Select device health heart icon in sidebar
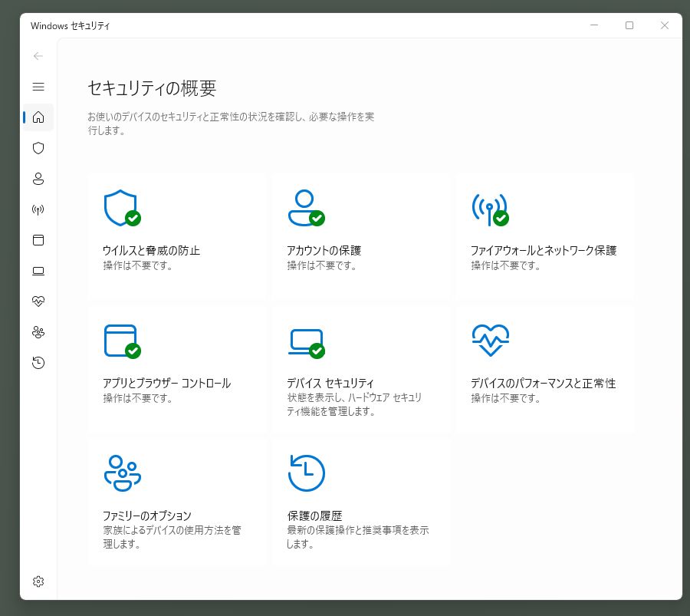The height and width of the screenshot is (616, 690). tap(38, 301)
